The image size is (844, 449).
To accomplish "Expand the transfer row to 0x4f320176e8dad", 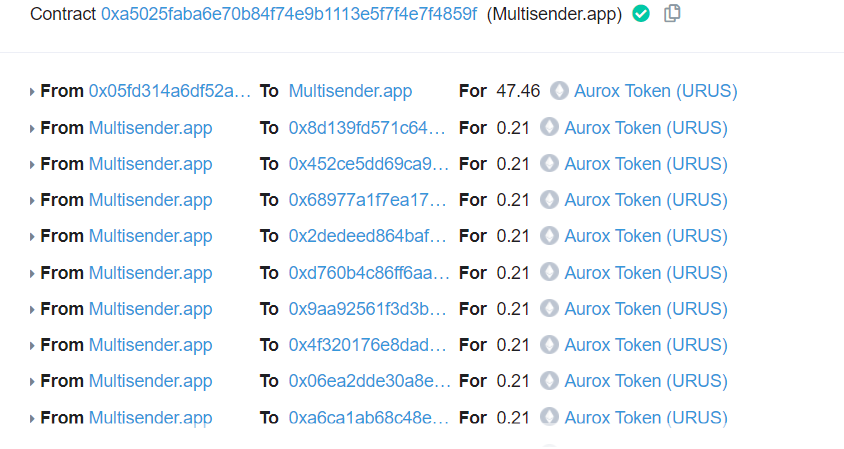I will (x=32, y=346).
